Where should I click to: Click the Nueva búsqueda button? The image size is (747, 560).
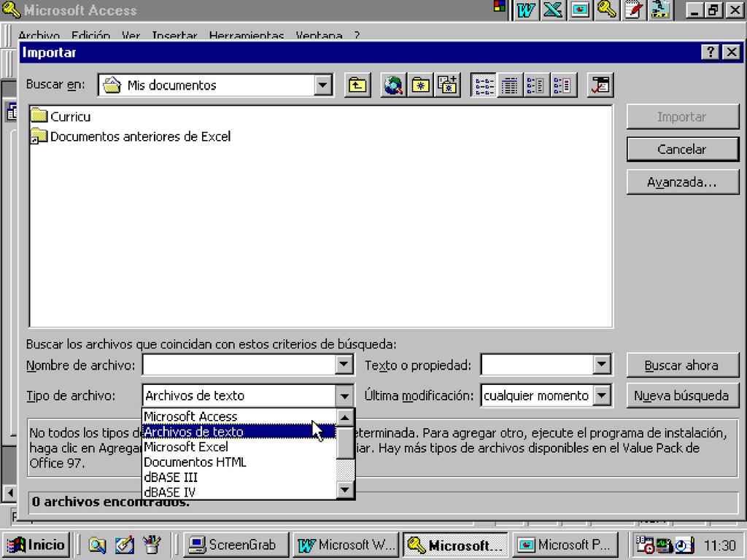click(x=682, y=396)
